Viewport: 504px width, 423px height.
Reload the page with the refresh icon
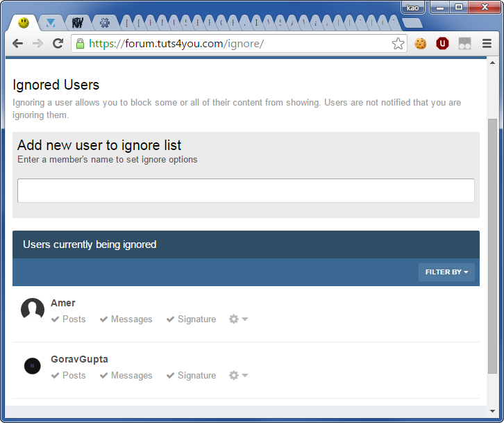tap(58, 44)
